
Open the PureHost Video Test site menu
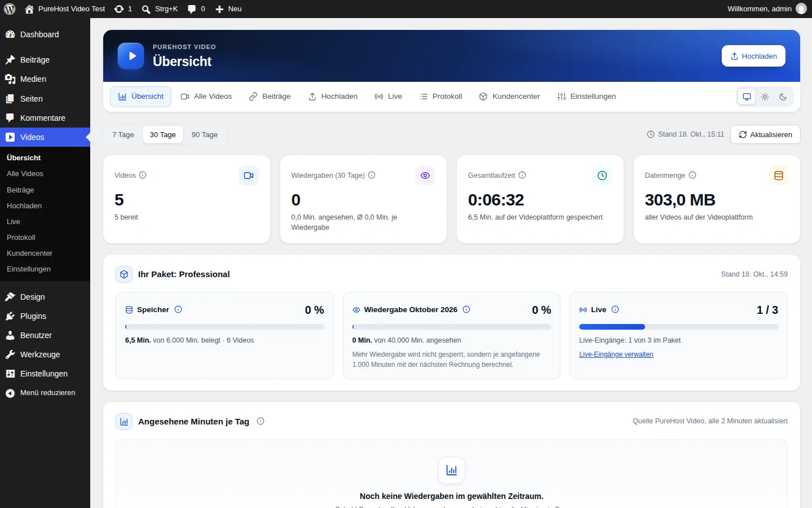[65, 9]
